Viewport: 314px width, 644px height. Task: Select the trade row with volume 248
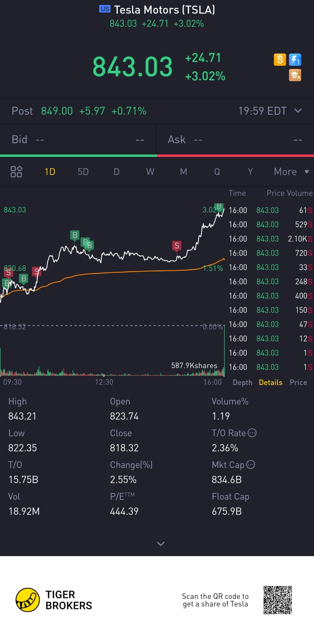tap(270, 281)
